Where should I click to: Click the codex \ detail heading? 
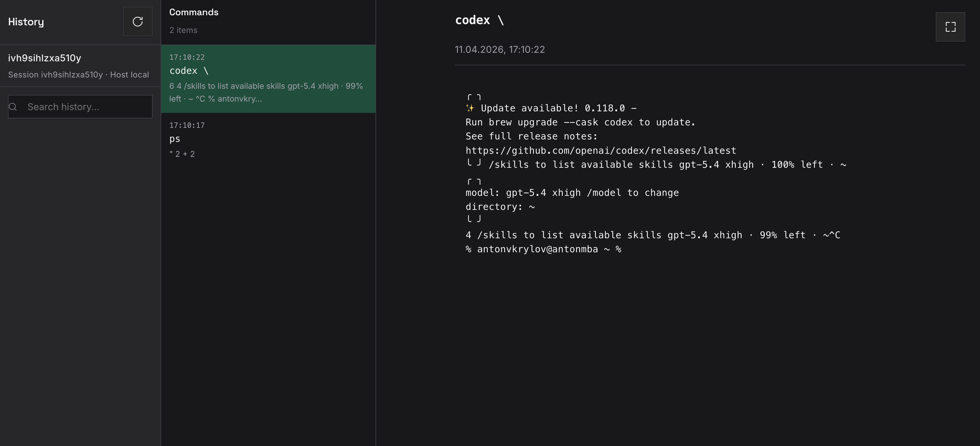(479, 20)
